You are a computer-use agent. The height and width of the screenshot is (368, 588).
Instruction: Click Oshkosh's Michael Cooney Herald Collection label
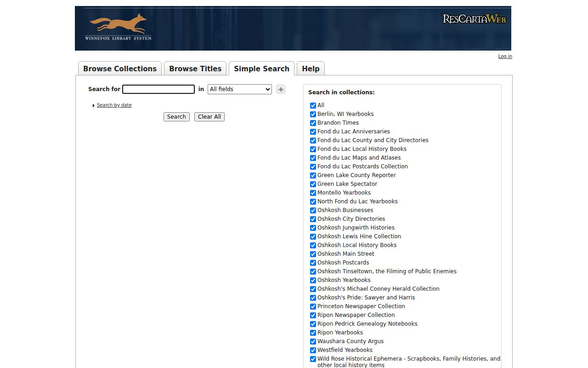pos(379,289)
